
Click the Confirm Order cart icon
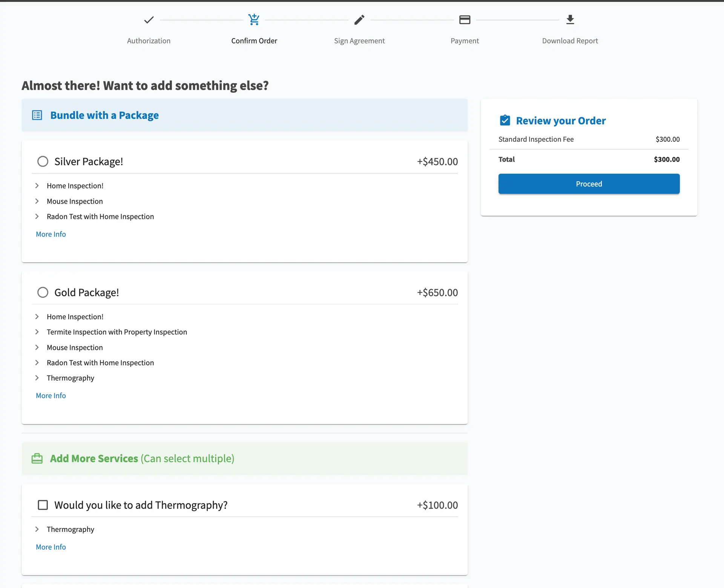click(254, 20)
